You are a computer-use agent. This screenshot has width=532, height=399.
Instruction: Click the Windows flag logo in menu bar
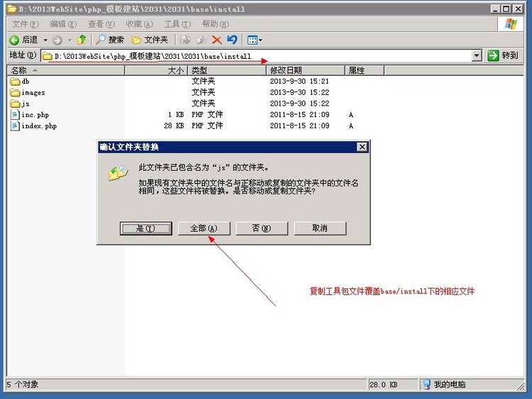tap(511, 24)
